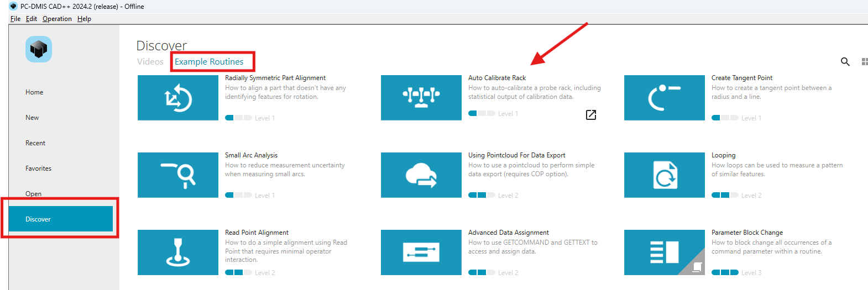Select the Example Routines tab

point(209,62)
